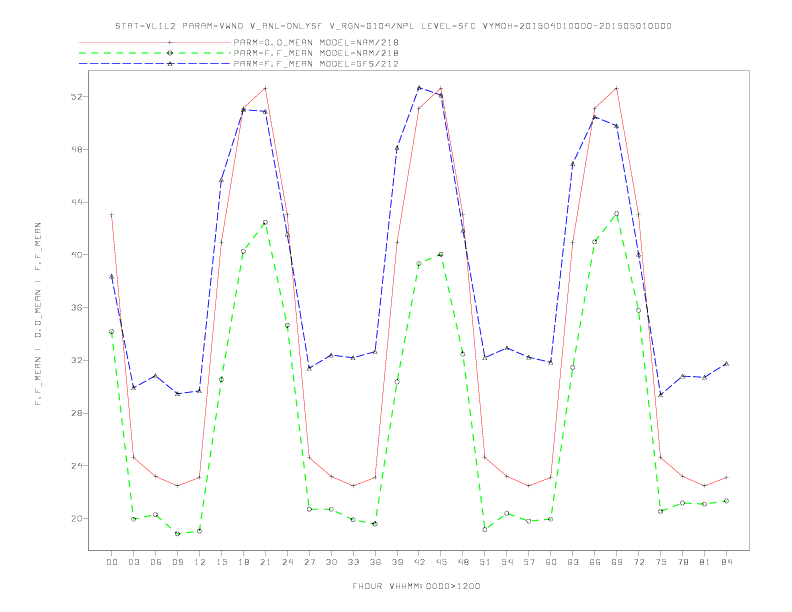Select legend entry PARM=O.O_MEAN MODEL=NAM/218
792x612 pixels.
316,42
